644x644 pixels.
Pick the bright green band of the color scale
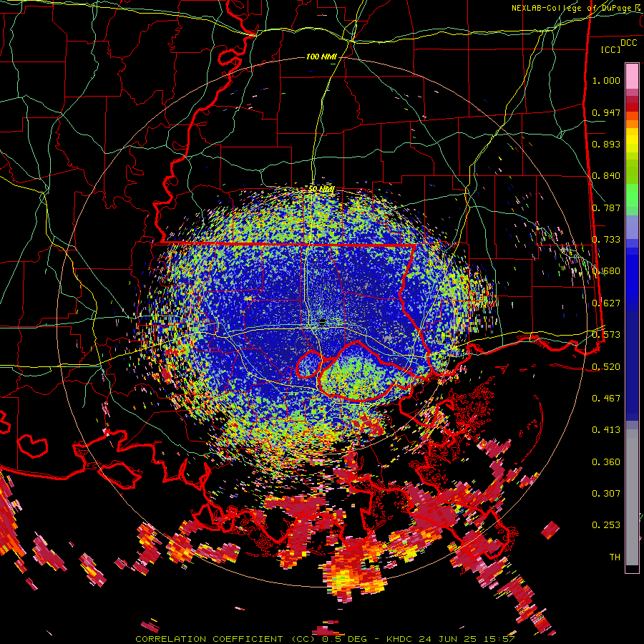pyautogui.click(x=632, y=195)
